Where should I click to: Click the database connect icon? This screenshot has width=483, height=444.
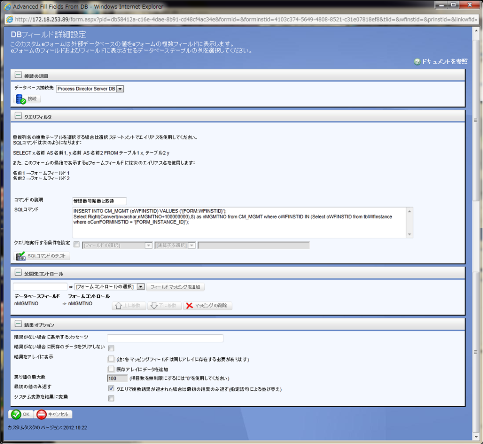(x=21, y=99)
